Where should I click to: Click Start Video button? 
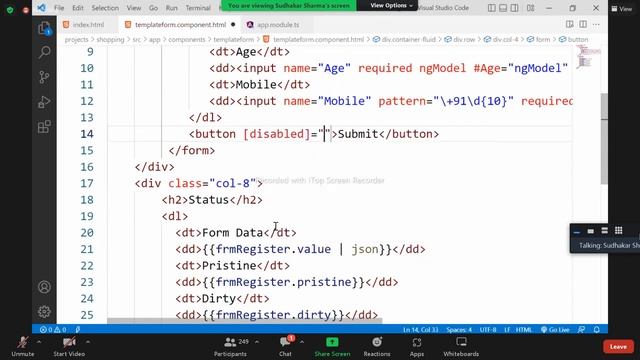[69, 347]
